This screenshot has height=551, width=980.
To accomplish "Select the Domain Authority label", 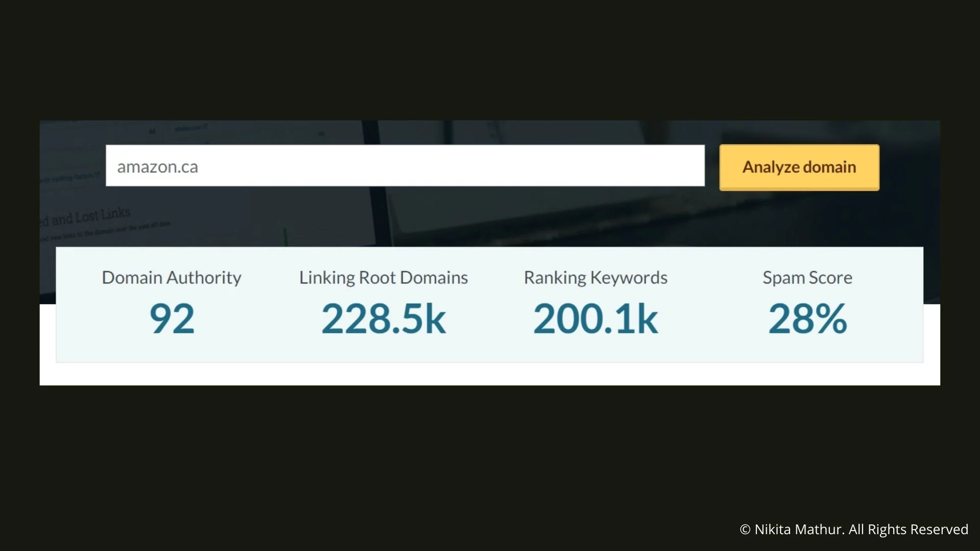I will click(171, 278).
